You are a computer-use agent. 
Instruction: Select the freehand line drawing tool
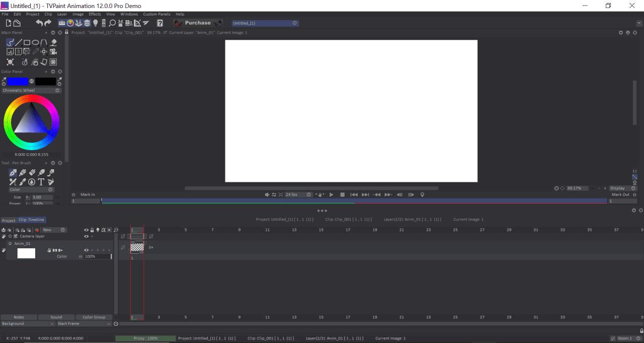9,42
